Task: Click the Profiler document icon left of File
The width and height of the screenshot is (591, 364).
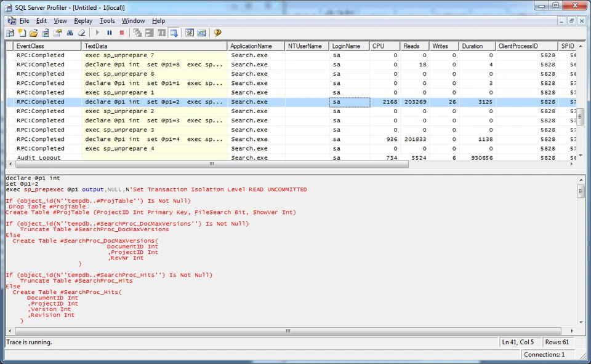Action: pyautogui.click(x=12, y=21)
